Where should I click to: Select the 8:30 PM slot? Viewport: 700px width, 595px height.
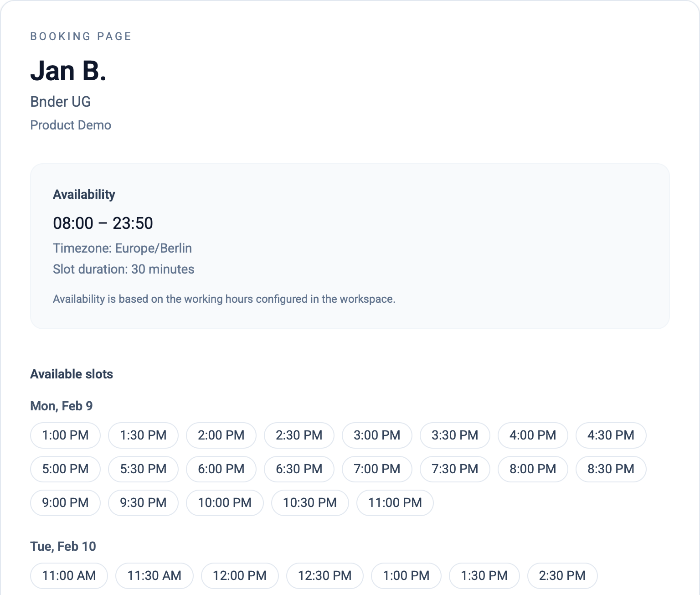(611, 469)
